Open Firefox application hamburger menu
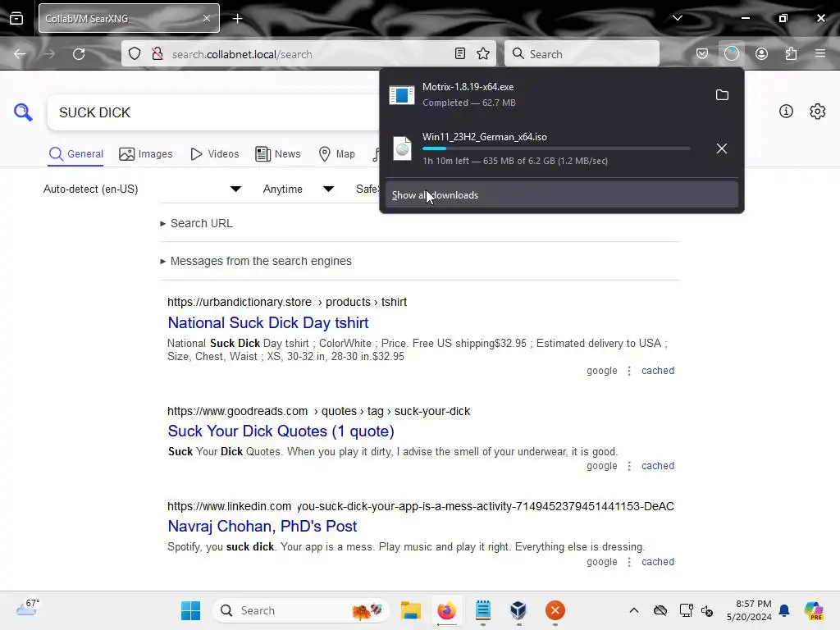This screenshot has height=630, width=840. click(x=820, y=53)
